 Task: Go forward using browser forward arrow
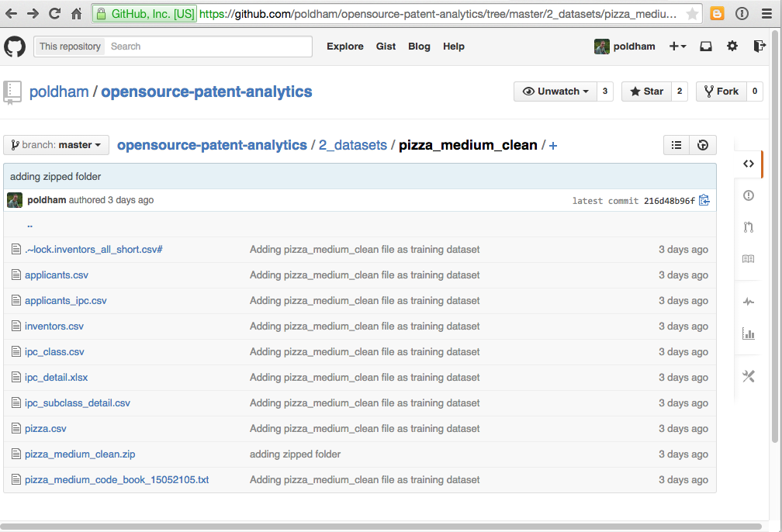pos(33,13)
